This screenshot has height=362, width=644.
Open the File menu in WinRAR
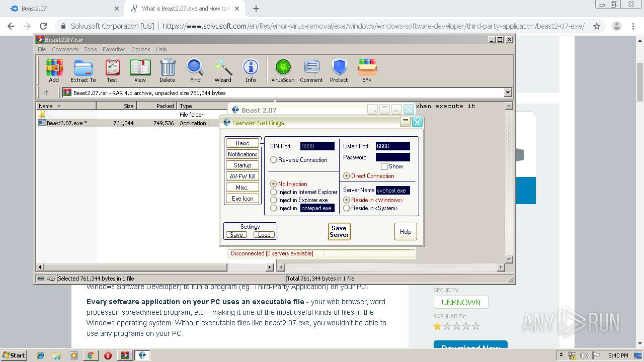[42, 49]
